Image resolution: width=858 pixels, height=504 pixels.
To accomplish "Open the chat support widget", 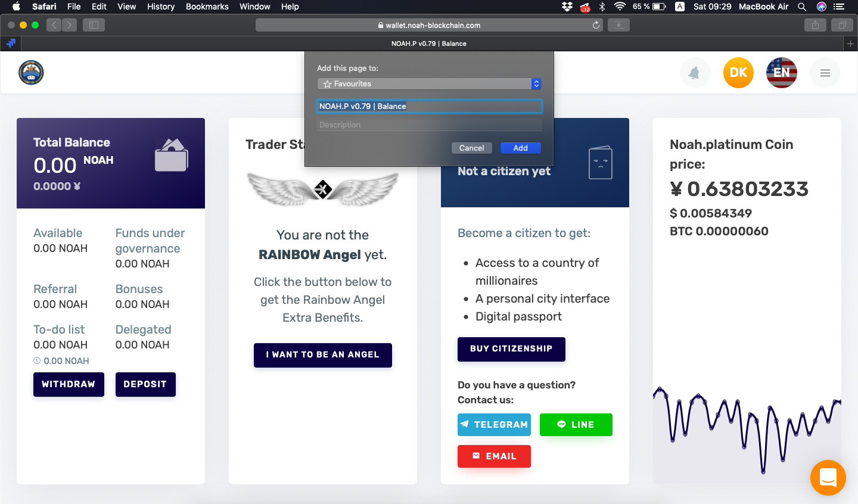I will click(x=828, y=477).
